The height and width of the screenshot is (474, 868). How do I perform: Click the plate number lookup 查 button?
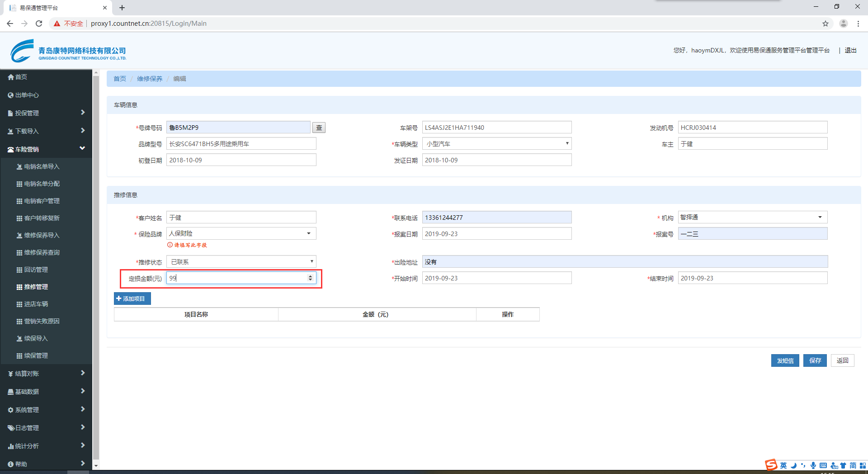point(319,128)
